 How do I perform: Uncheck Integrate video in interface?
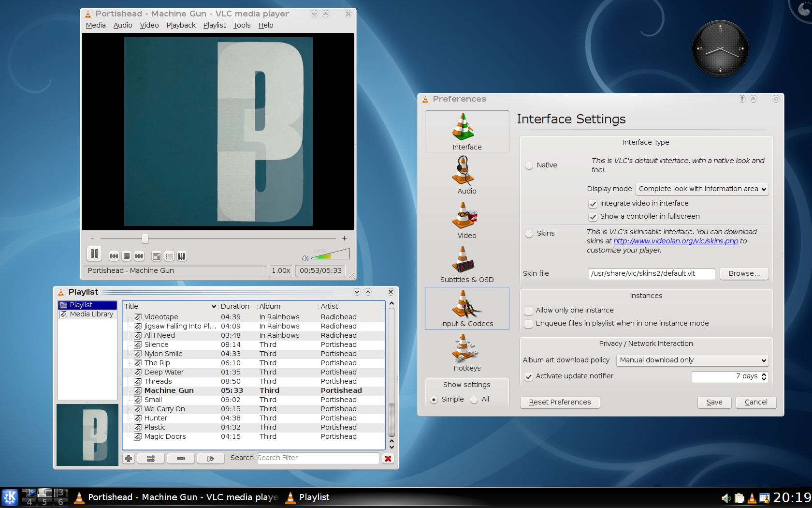(593, 204)
